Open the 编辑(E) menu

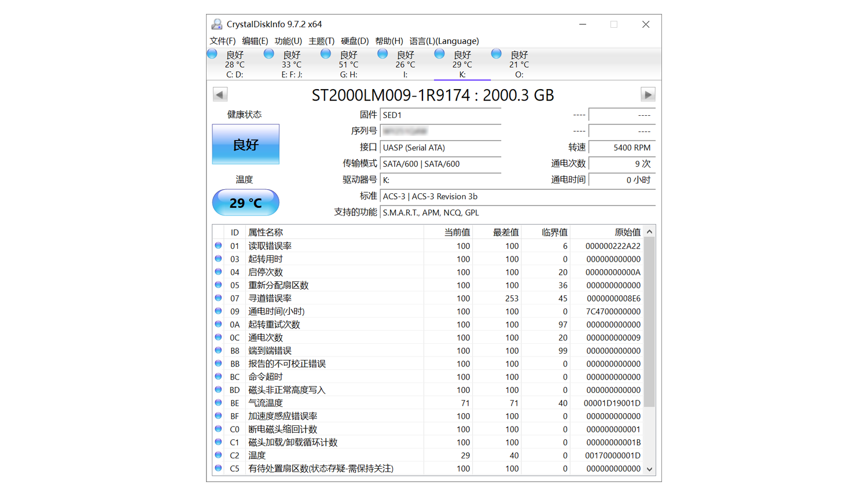[x=255, y=41]
